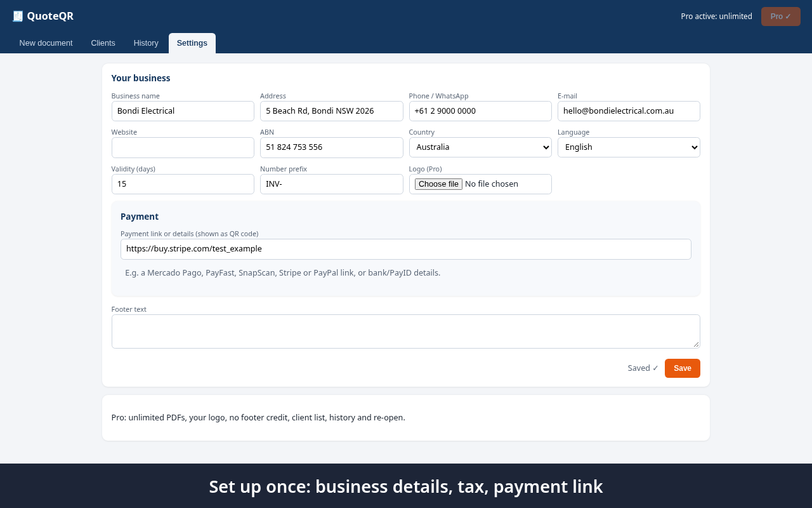Click the 'Your business' heading
The image size is (812, 508).
pos(141,78)
